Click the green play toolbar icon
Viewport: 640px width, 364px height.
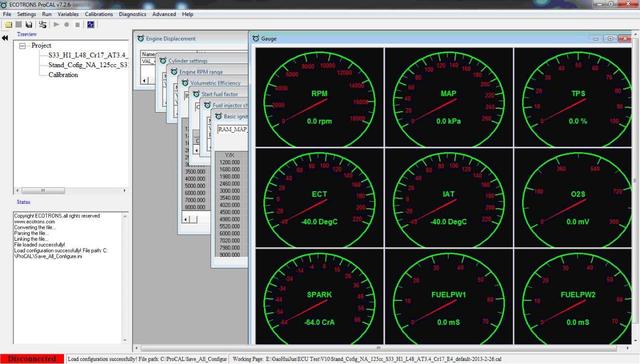(x=56, y=24)
